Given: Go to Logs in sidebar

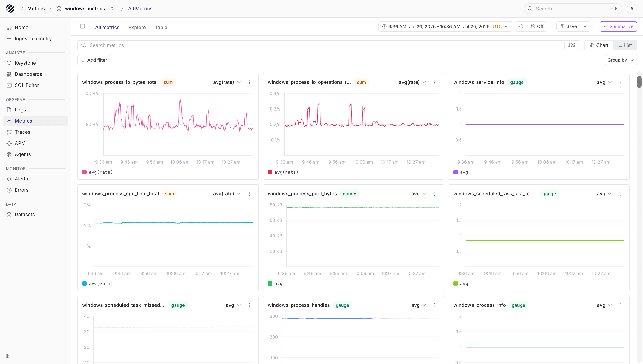Looking at the screenshot, I should [35, 110].
